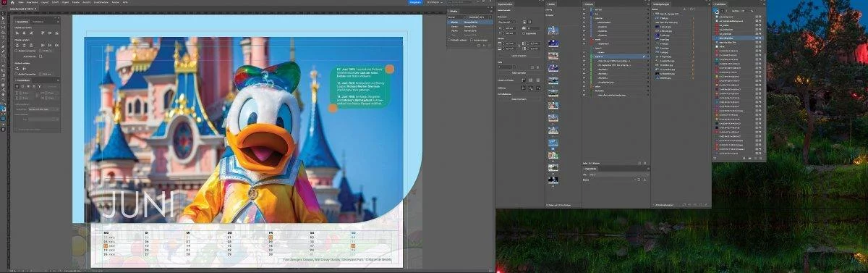Switch to the Pathfinder panel tab
The height and width of the screenshot is (273, 868).
[38, 22]
